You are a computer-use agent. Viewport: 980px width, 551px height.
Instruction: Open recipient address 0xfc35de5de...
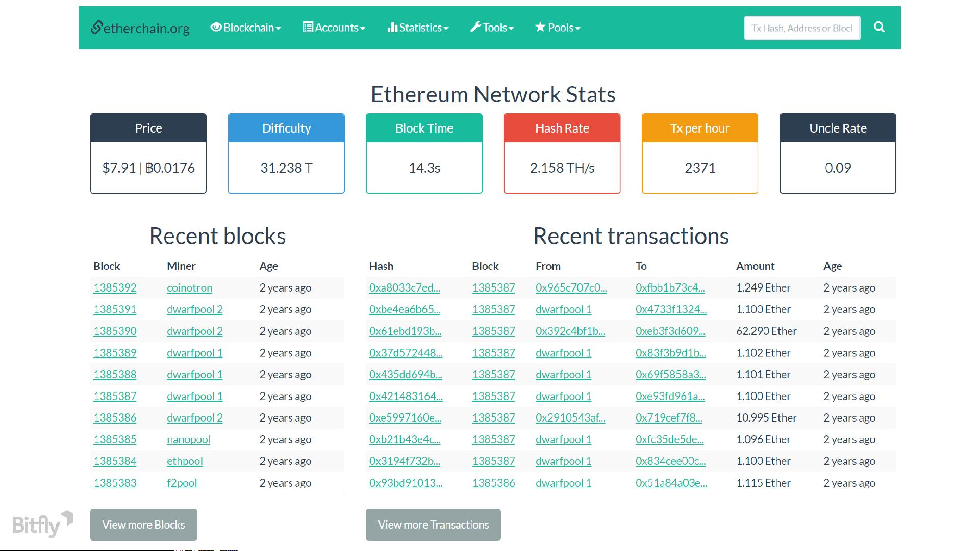click(669, 439)
